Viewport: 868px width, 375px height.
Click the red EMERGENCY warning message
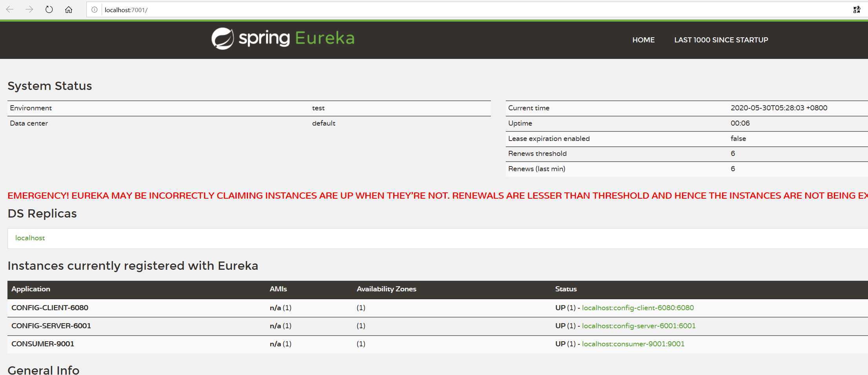438,196
